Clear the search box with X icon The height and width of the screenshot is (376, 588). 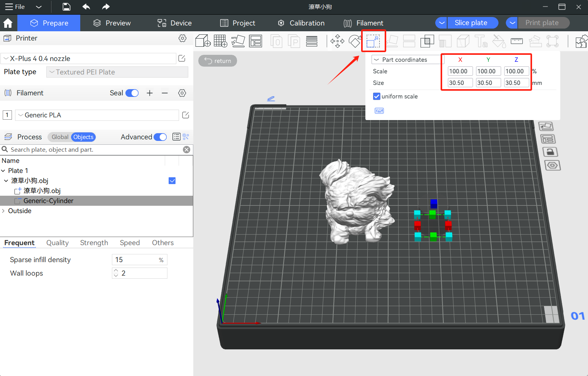click(186, 150)
